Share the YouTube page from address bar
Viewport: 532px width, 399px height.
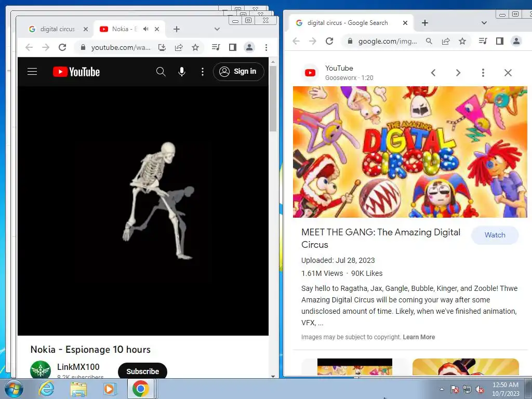pos(179,47)
